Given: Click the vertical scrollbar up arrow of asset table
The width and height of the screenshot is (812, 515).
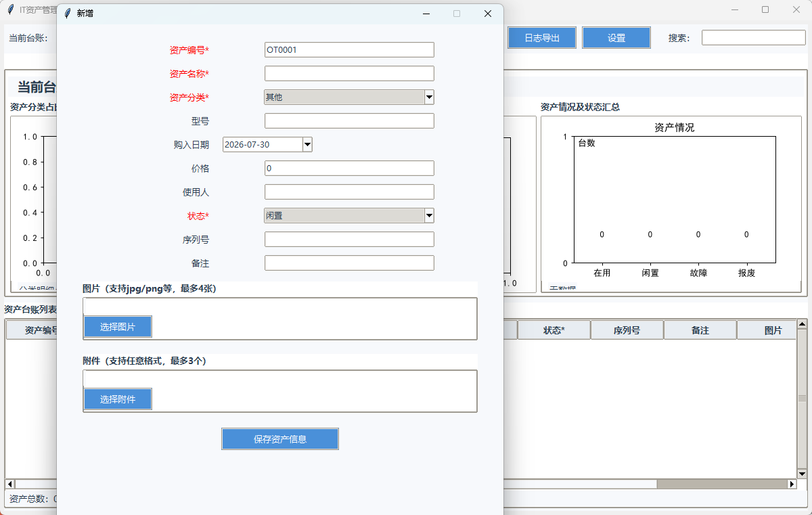Looking at the screenshot, I should point(802,325).
